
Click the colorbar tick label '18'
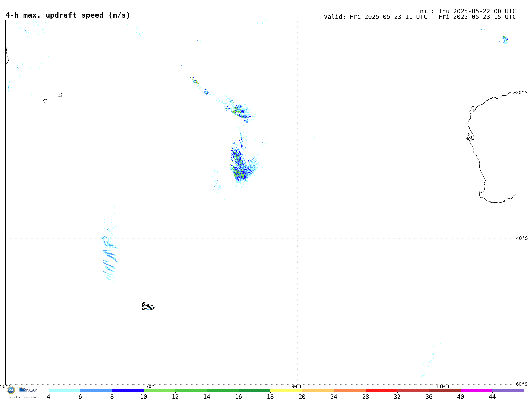(270, 397)
